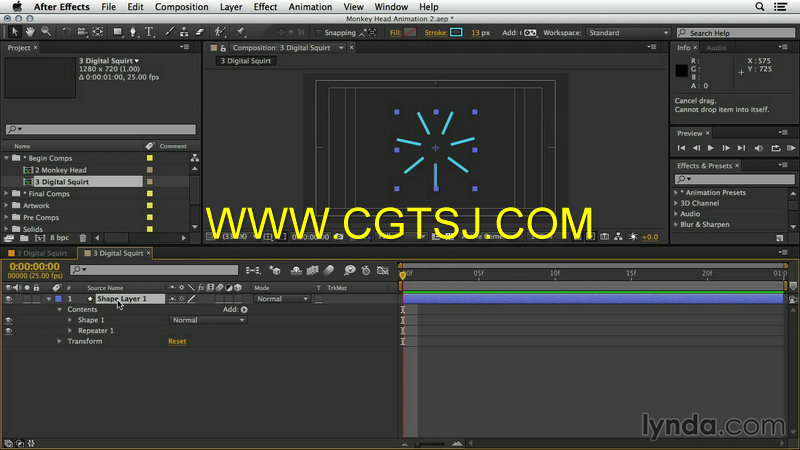Toggle the composition viewer lock icon
The height and width of the screenshot is (450, 800).
[223, 48]
